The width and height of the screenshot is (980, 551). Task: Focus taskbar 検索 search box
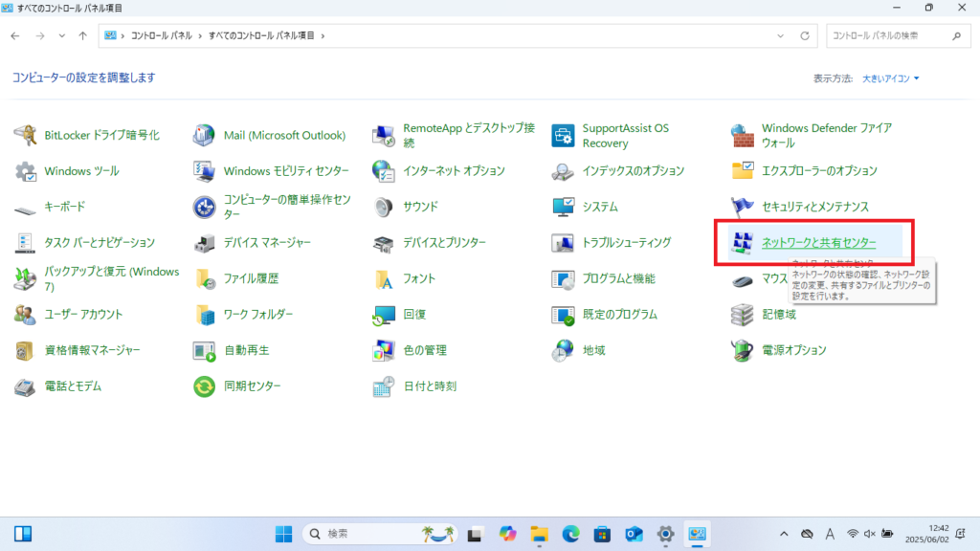(x=380, y=534)
